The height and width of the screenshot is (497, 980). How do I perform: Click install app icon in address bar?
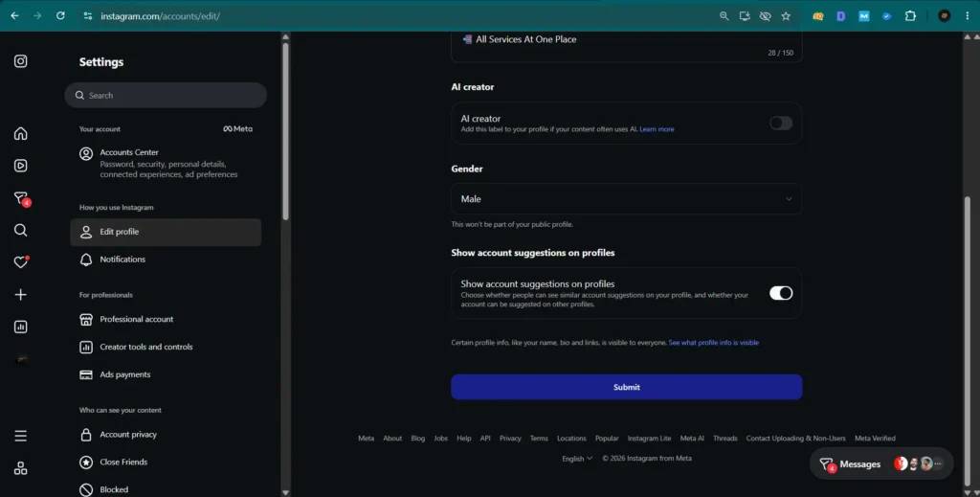click(x=745, y=16)
